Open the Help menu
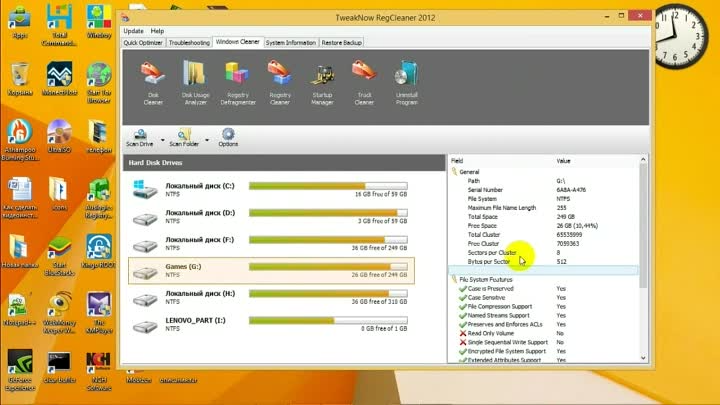The width and height of the screenshot is (720, 405). click(x=157, y=31)
